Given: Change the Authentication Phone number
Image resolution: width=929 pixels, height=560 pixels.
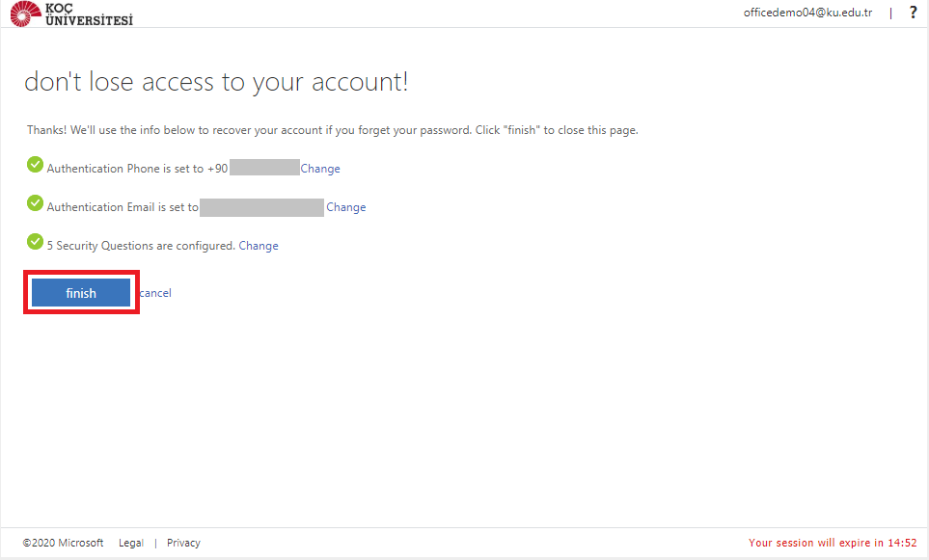Looking at the screenshot, I should (x=320, y=169).
